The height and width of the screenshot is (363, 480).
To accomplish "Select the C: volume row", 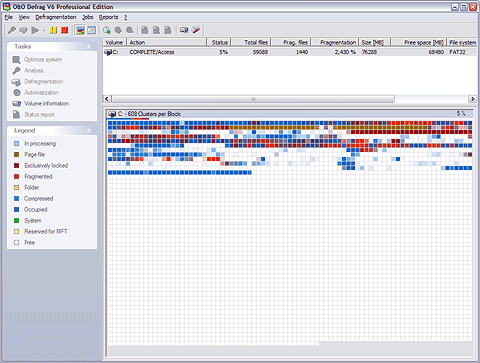I will coord(290,52).
